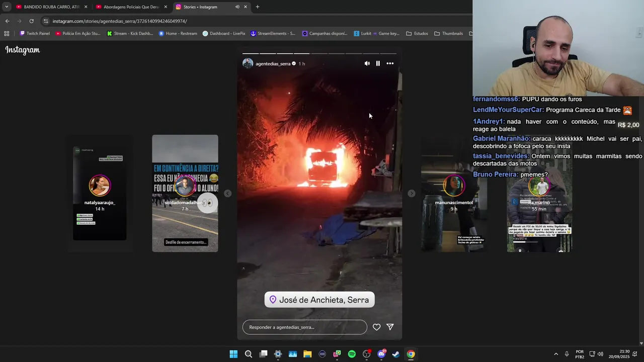Close the Abordagens Policiais tab
This screenshot has width=644, height=362.
pyautogui.click(x=166, y=7)
